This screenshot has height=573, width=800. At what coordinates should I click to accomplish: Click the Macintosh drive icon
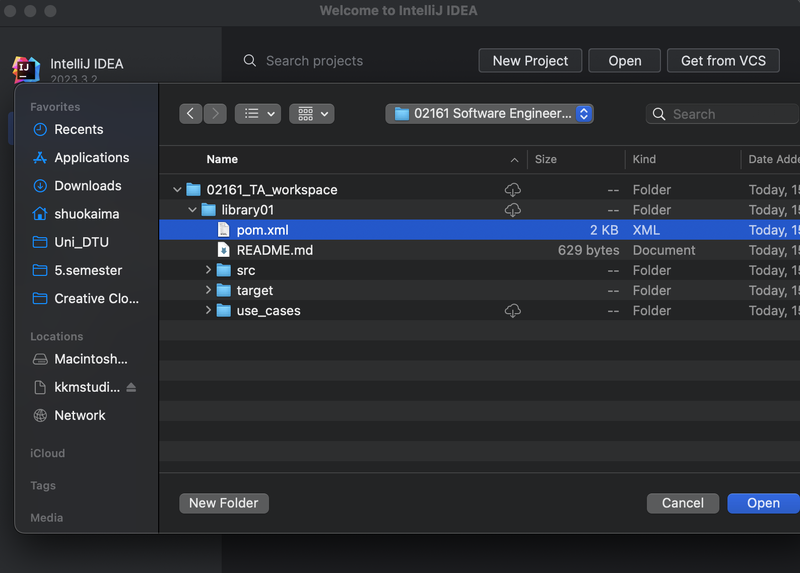(x=40, y=359)
